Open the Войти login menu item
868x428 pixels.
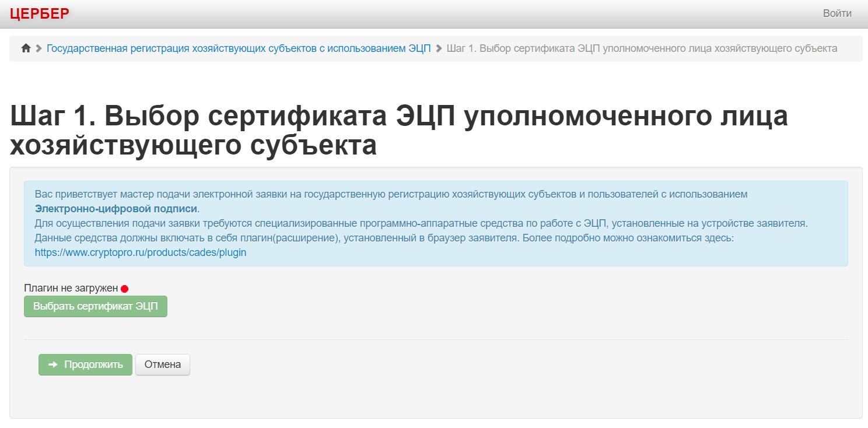coord(837,13)
